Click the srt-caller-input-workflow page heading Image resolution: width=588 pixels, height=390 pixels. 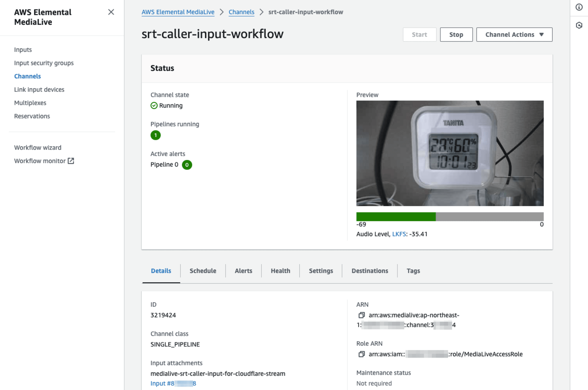coord(213,34)
